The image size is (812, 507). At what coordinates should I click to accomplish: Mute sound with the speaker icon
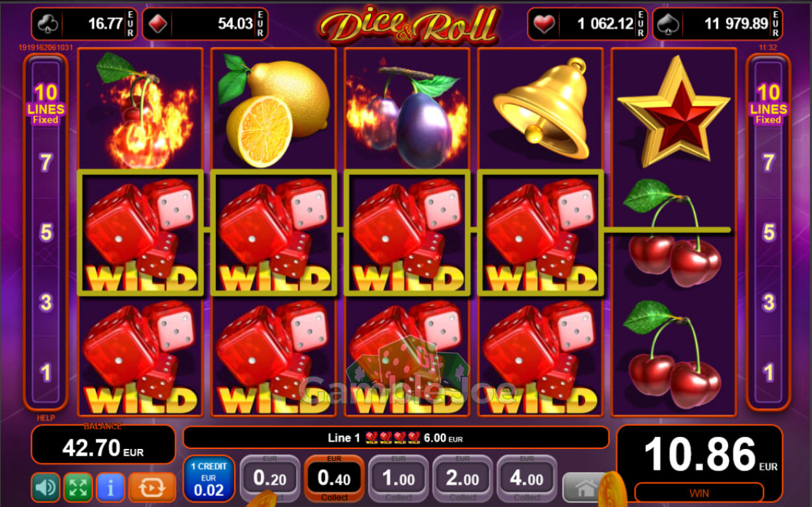[46, 487]
